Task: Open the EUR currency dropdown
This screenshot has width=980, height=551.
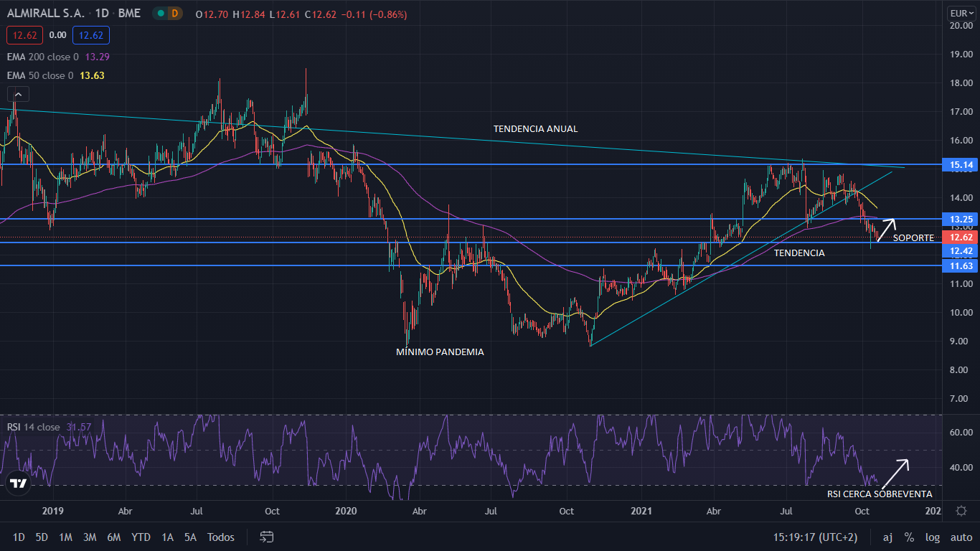Action: 961,13
